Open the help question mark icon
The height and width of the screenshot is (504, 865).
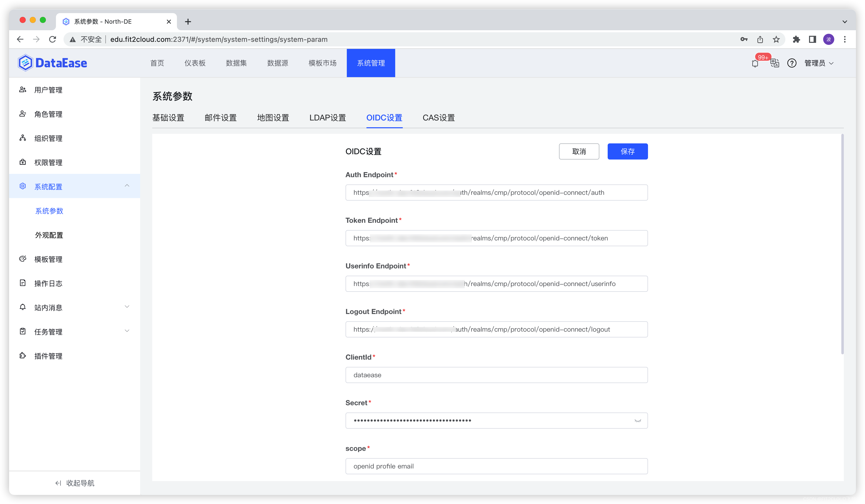(792, 63)
